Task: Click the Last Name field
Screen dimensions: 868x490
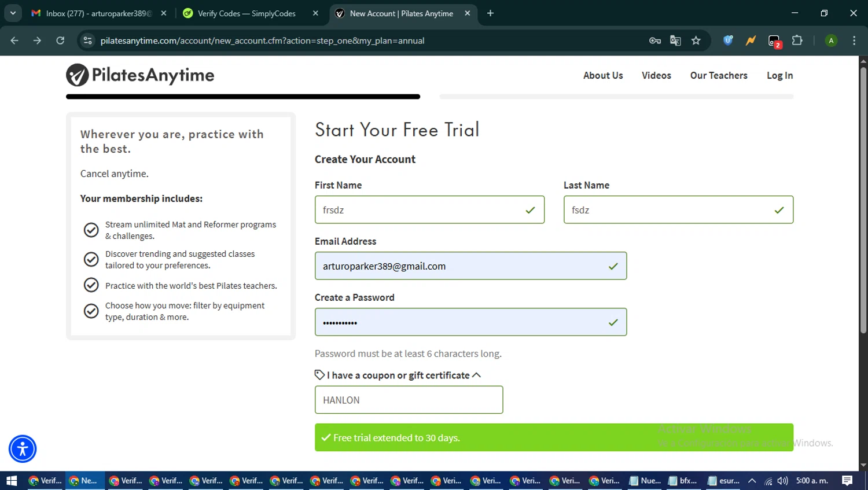Action: 678,209
